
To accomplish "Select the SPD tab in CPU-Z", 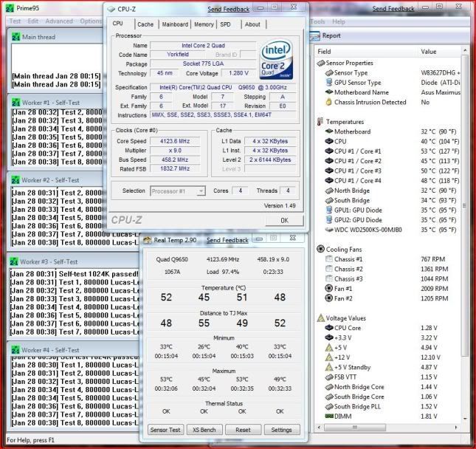I will [225, 24].
